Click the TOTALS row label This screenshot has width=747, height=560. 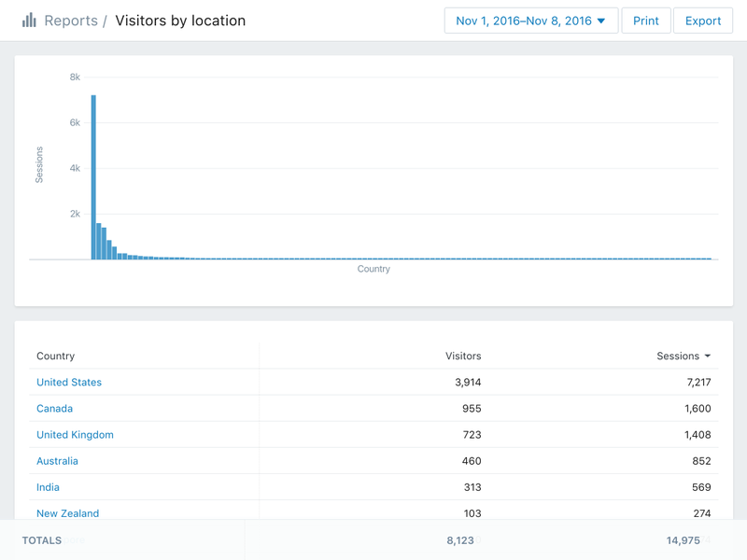[42, 540]
